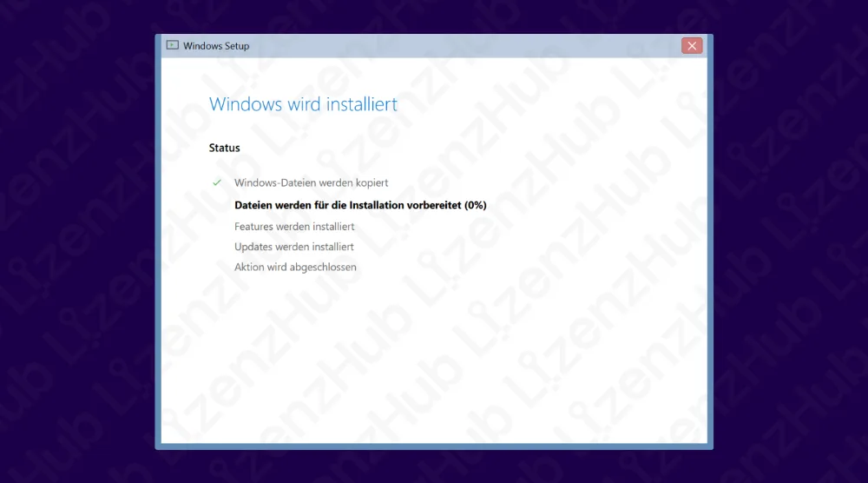
Task: Click the 'Updates werden installiert' step
Action: (294, 247)
